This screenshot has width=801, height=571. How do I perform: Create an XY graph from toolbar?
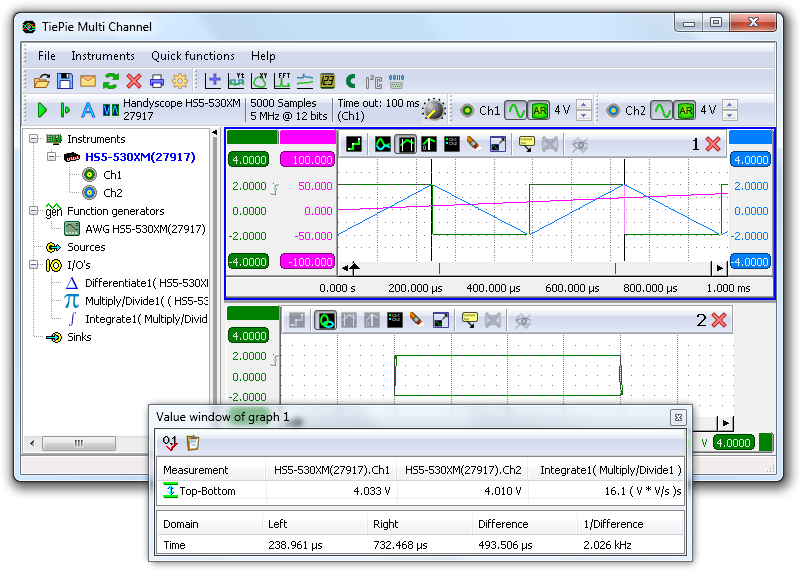(x=260, y=81)
